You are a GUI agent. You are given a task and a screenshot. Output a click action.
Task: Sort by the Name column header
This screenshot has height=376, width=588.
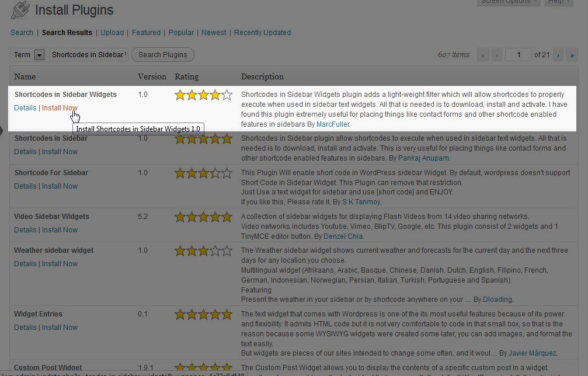25,76
